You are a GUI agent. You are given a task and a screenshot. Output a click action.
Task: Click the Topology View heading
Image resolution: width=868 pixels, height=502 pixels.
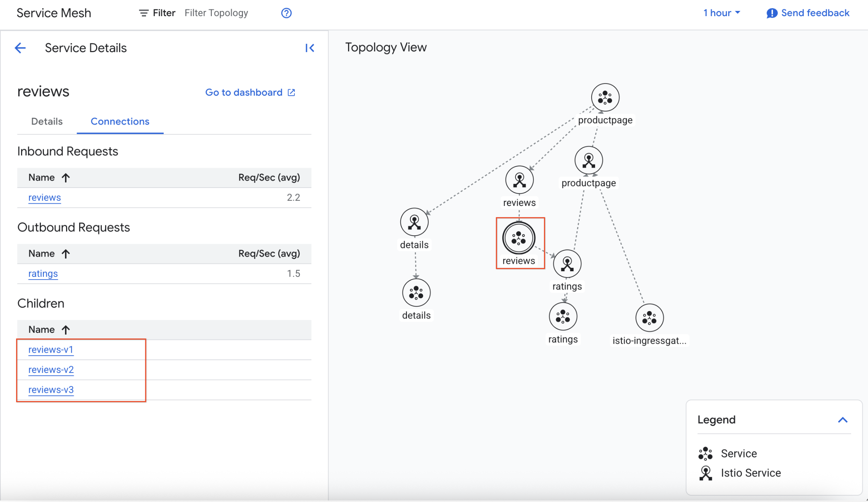[x=386, y=47]
